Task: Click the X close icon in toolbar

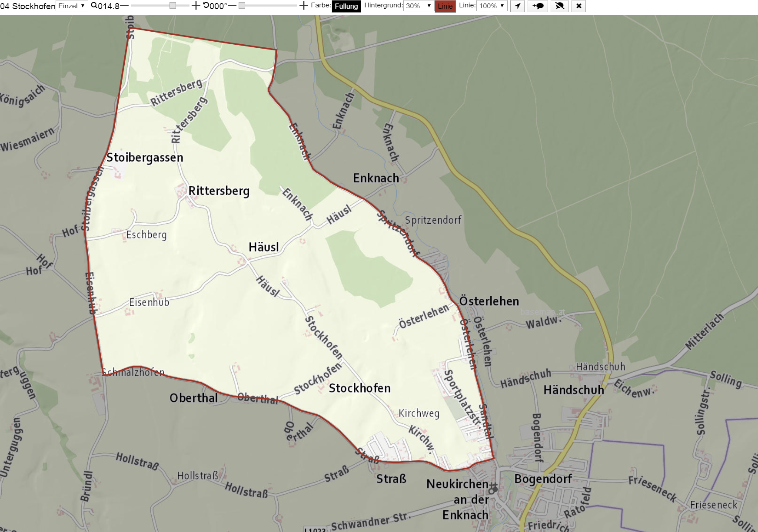Action: pyautogui.click(x=578, y=6)
